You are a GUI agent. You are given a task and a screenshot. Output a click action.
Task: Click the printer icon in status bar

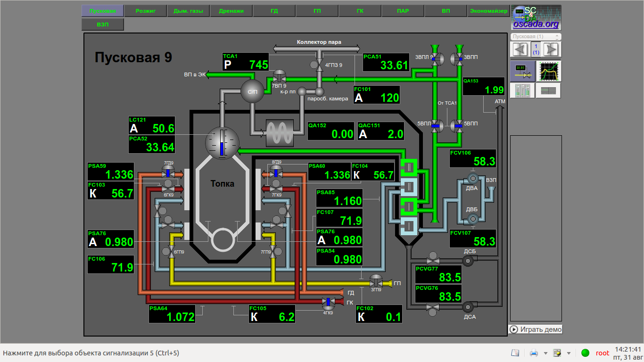(x=534, y=353)
